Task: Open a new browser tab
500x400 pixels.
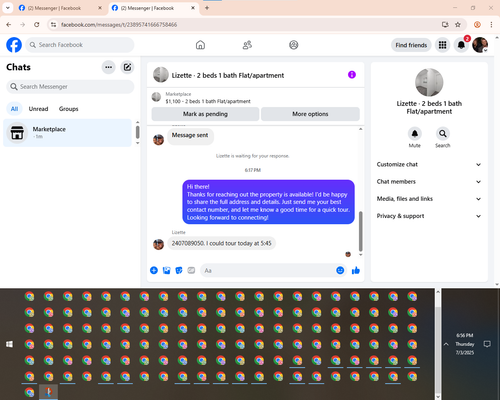Action: tap(207, 8)
